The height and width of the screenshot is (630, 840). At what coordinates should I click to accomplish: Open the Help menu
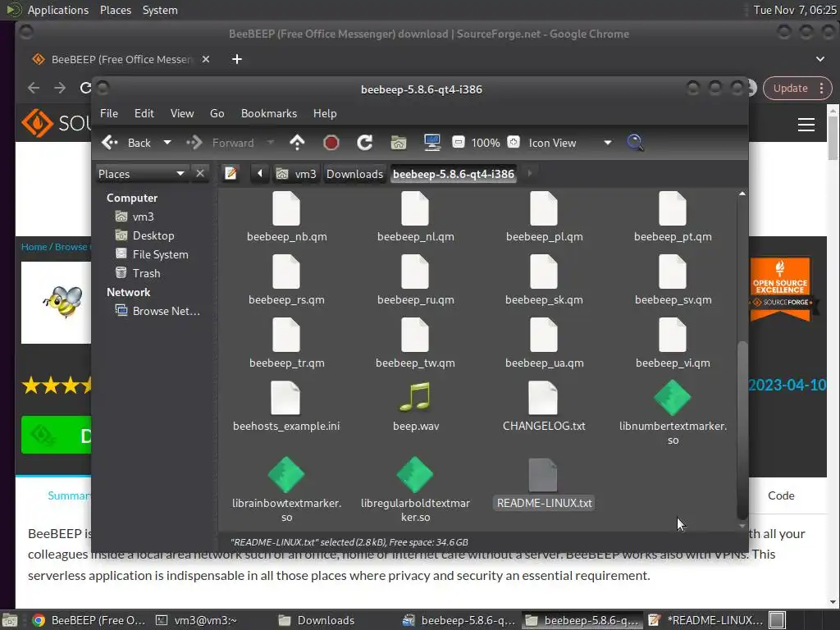[325, 113]
